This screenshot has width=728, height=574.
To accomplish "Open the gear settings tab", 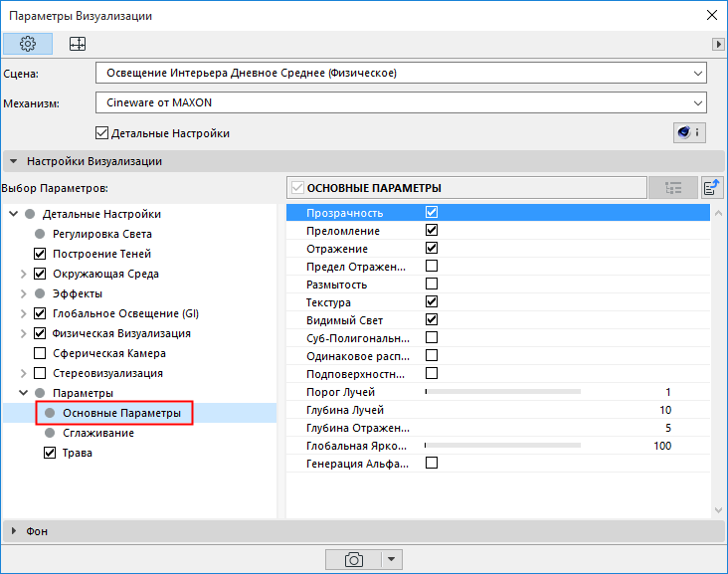I will coord(28,44).
